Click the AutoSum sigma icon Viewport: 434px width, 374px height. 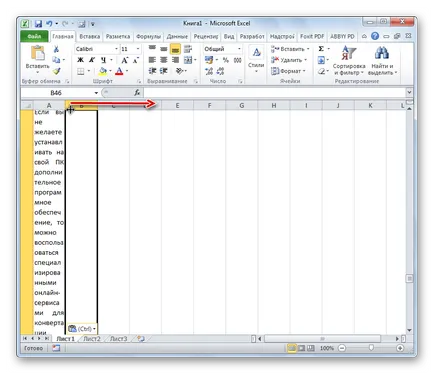[x=321, y=49]
